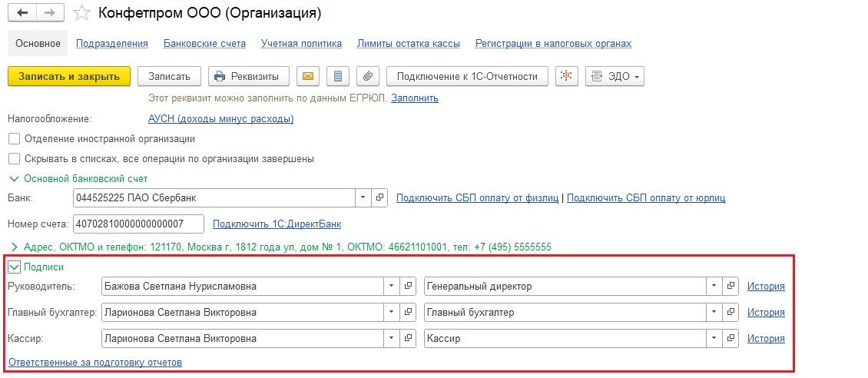Tick the 'Скрывать в списках' checkbox
Viewport: 868px width, 378px height.
click(x=14, y=159)
